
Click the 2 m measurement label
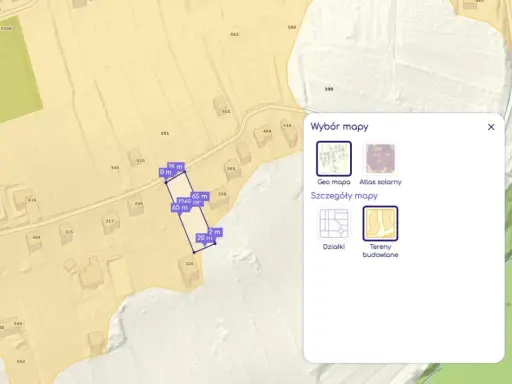[215, 232]
